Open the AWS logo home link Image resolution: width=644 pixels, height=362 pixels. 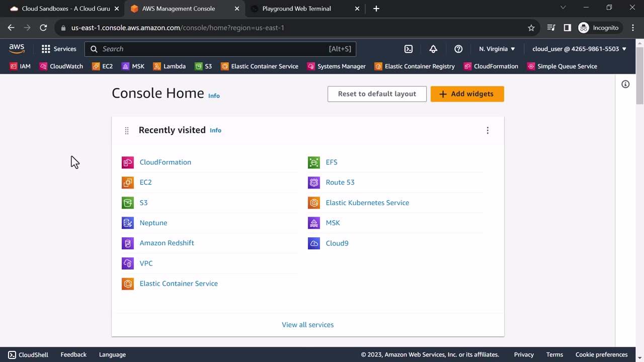tap(17, 49)
